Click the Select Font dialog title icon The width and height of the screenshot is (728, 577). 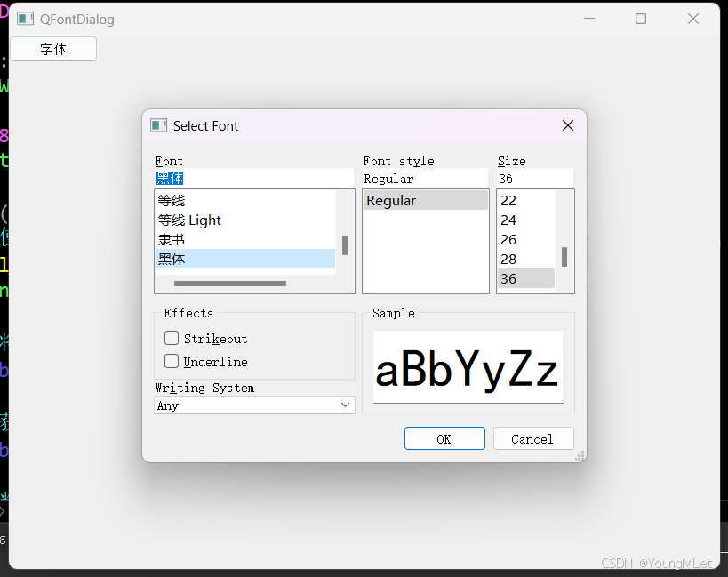point(158,125)
